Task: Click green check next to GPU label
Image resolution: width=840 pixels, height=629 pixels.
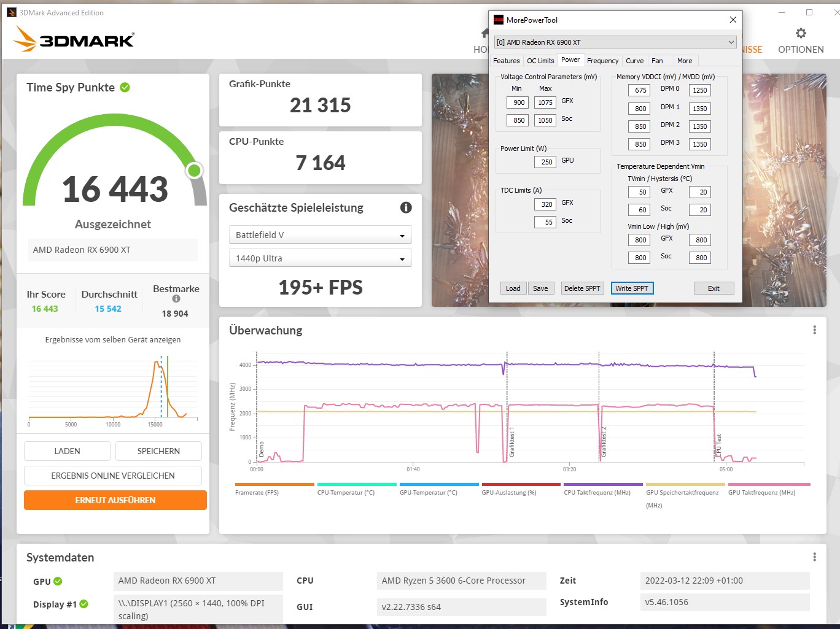Action: pyautogui.click(x=58, y=581)
